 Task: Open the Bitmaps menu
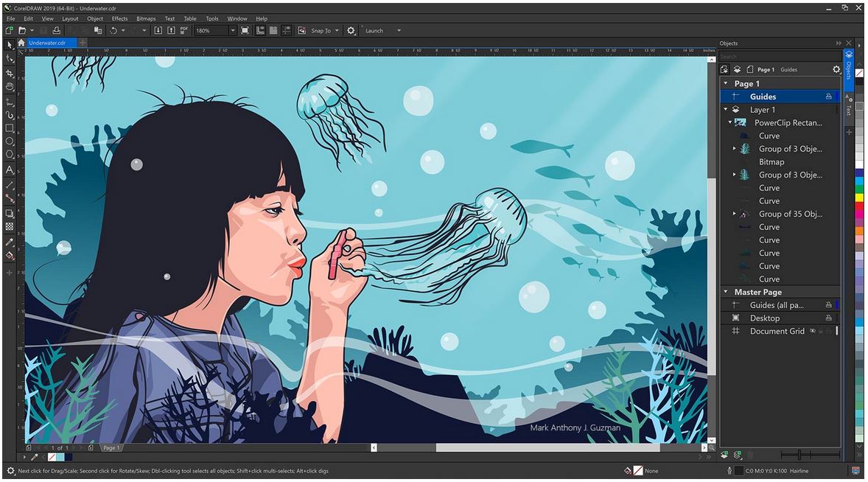[x=144, y=18]
